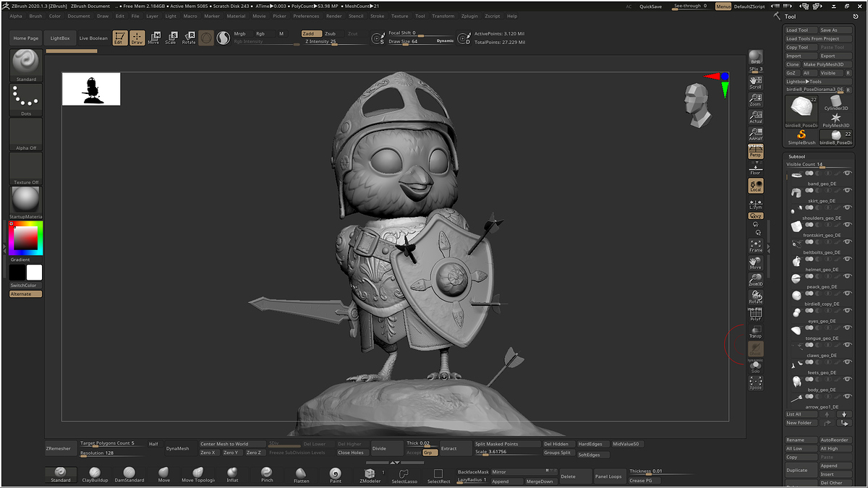The image size is (868, 488).
Task: Select the ClayBuildup brush
Action: pyautogui.click(x=95, y=474)
